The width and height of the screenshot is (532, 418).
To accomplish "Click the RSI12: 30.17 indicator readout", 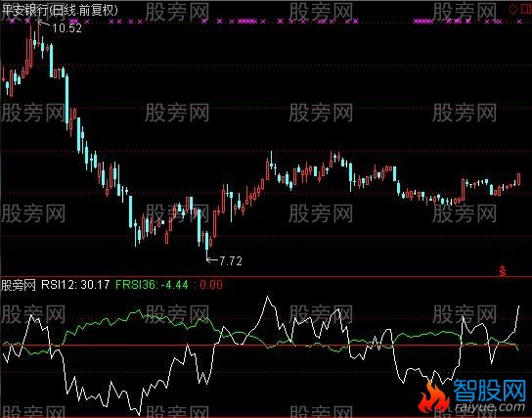I will pos(75,285).
